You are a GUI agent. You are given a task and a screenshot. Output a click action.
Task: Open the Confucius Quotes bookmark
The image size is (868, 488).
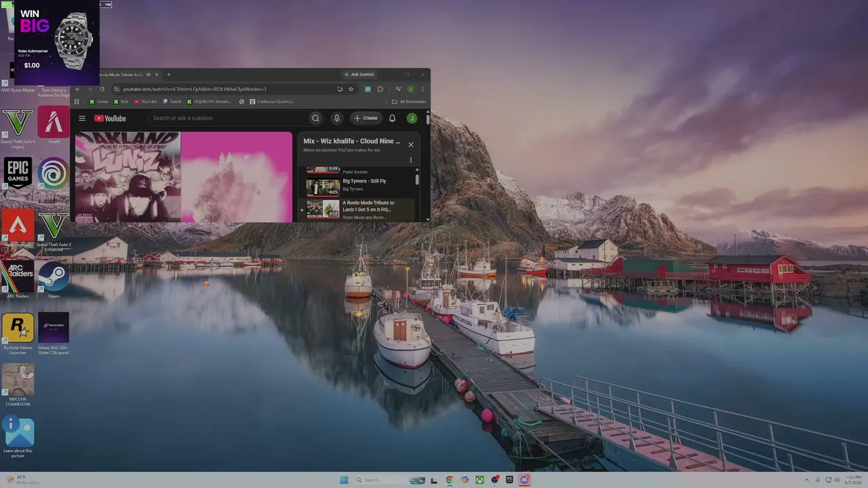tap(272, 102)
